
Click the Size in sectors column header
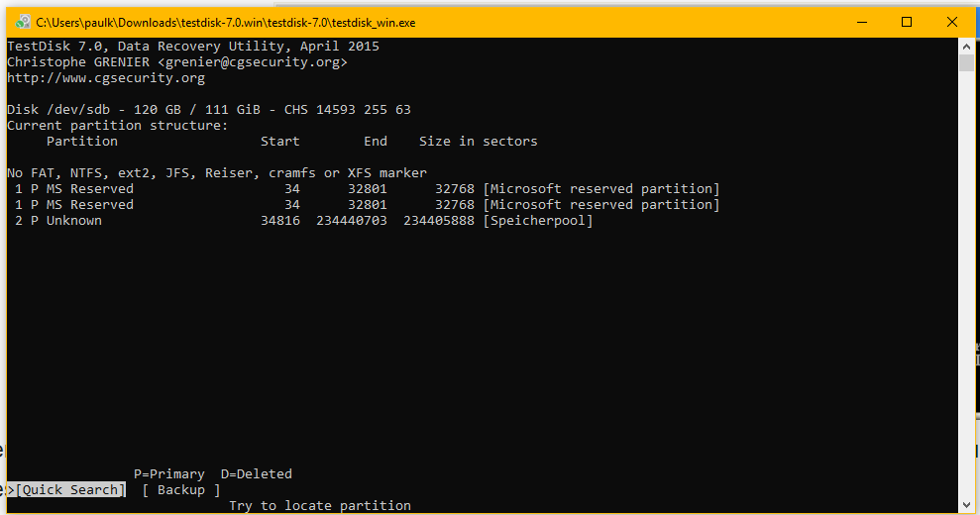(x=479, y=142)
